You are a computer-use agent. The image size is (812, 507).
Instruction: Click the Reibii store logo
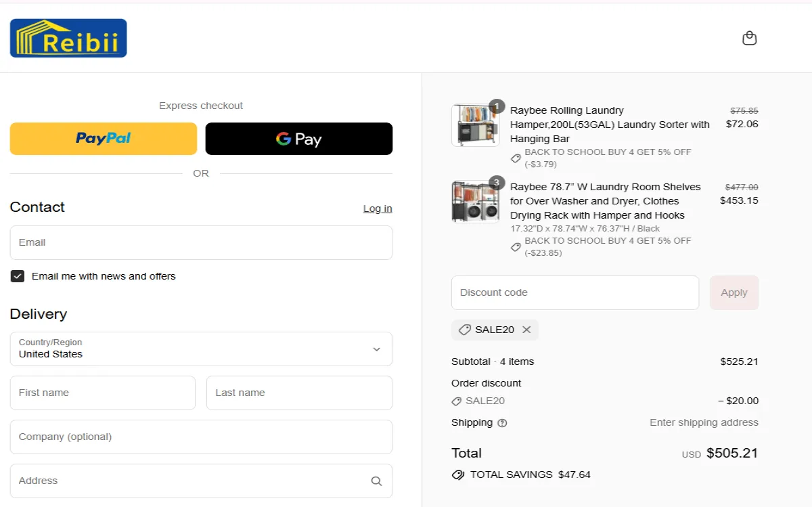tap(68, 38)
